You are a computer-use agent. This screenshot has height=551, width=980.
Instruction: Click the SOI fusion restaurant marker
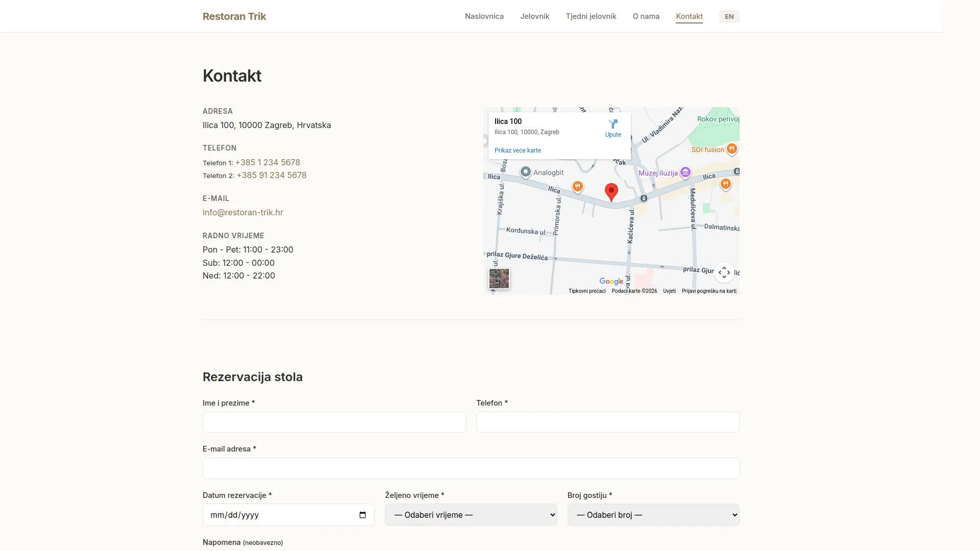(x=731, y=148)
